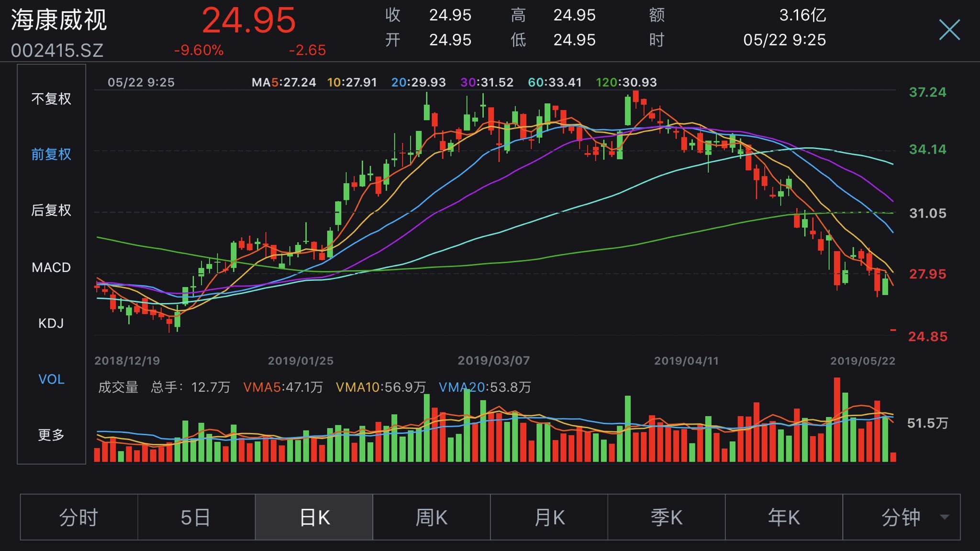Click the 成交量 volume label
This screenshot has height=551, width=980.
click(x=118, y=387)
